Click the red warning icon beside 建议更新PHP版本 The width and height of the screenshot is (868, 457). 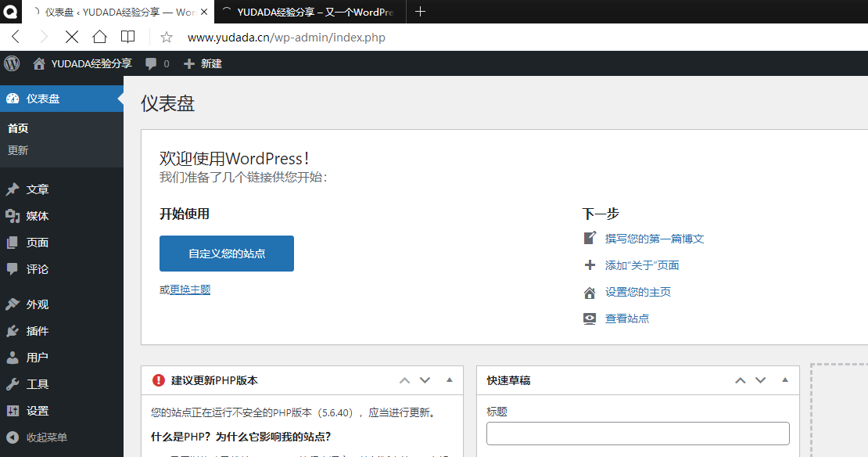tap(158, 380)
